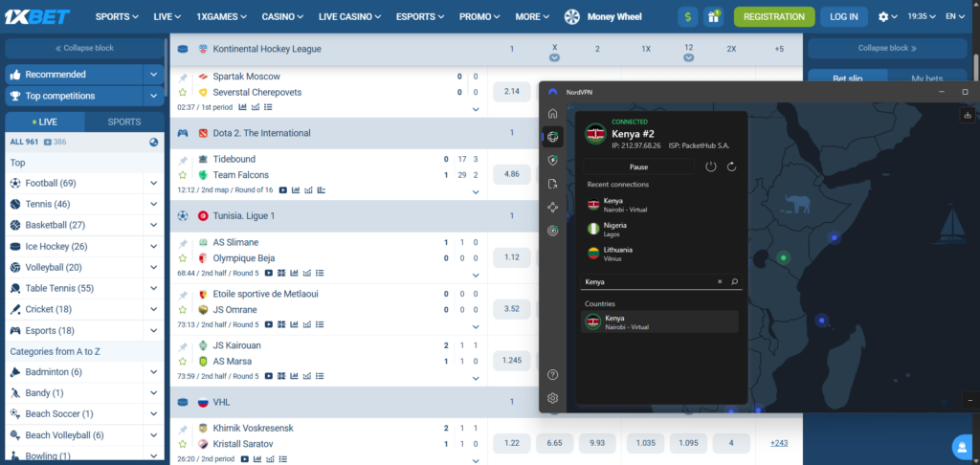980x465 pixels.
Task: Expand the Tennis (46) category
Action: (154, 204)
